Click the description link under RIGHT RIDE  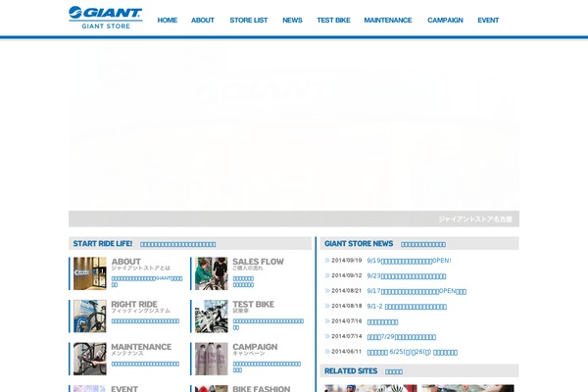tap(145, 321)
